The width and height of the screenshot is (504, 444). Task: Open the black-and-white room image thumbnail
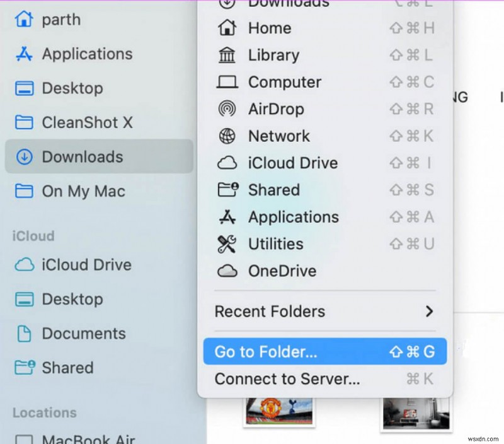click(x=416, y=413)
